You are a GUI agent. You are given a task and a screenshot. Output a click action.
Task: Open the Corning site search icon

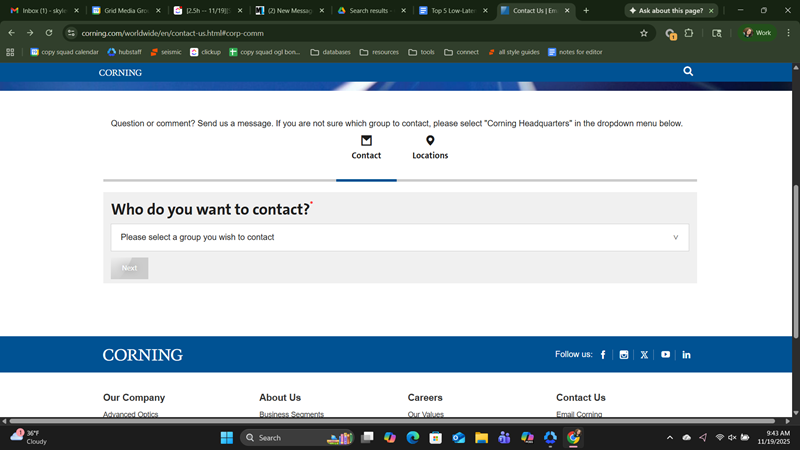click(x=688, y=72)
